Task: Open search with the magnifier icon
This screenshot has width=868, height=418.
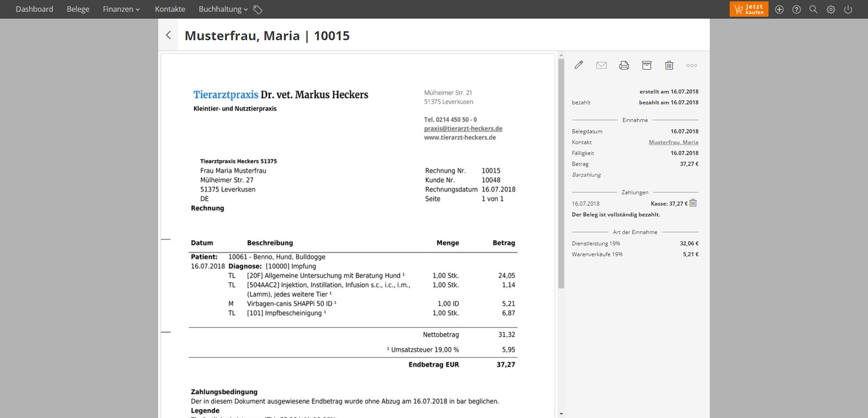Action: [x=813, y=9]
